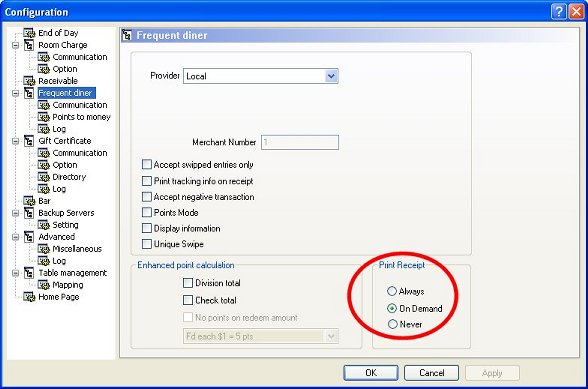Open the disabled points rule dropdown
The height and width of the screenshot is (389, 588).
(x=331, y=336)
